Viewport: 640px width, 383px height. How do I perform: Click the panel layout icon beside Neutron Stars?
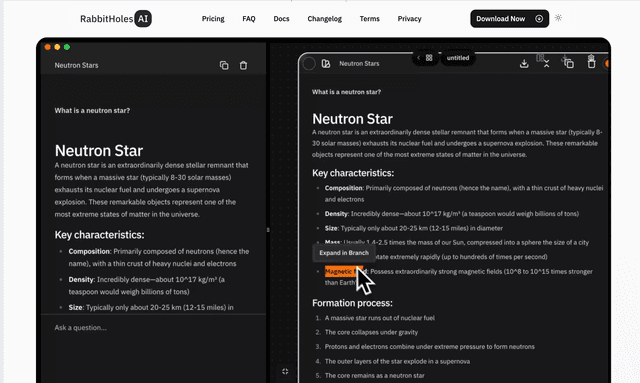[326, 64]
